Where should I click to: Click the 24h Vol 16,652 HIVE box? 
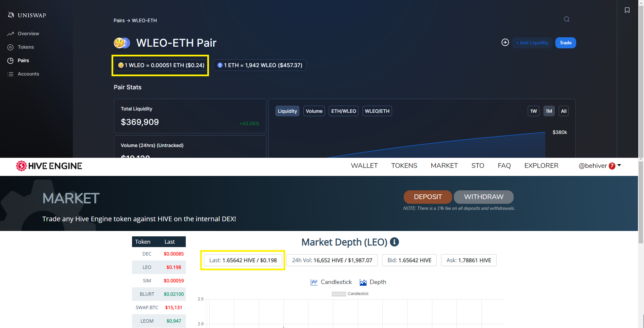point(332,260)
